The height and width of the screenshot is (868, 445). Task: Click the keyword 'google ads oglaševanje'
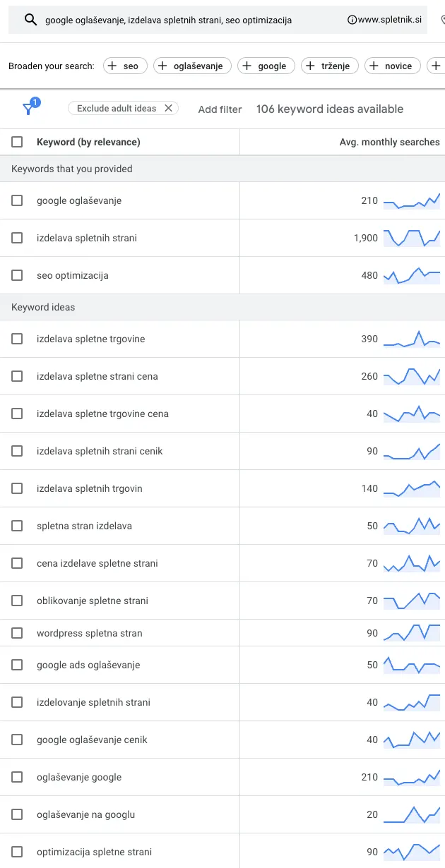click(x=88, y=665)
